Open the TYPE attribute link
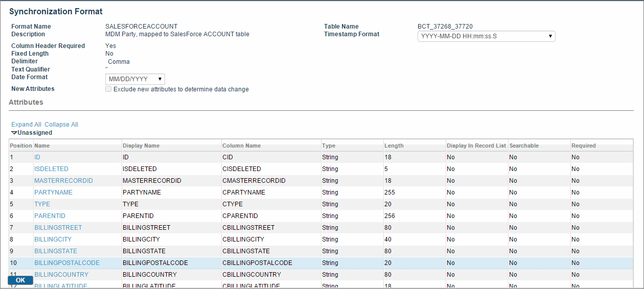 [42, 204]
